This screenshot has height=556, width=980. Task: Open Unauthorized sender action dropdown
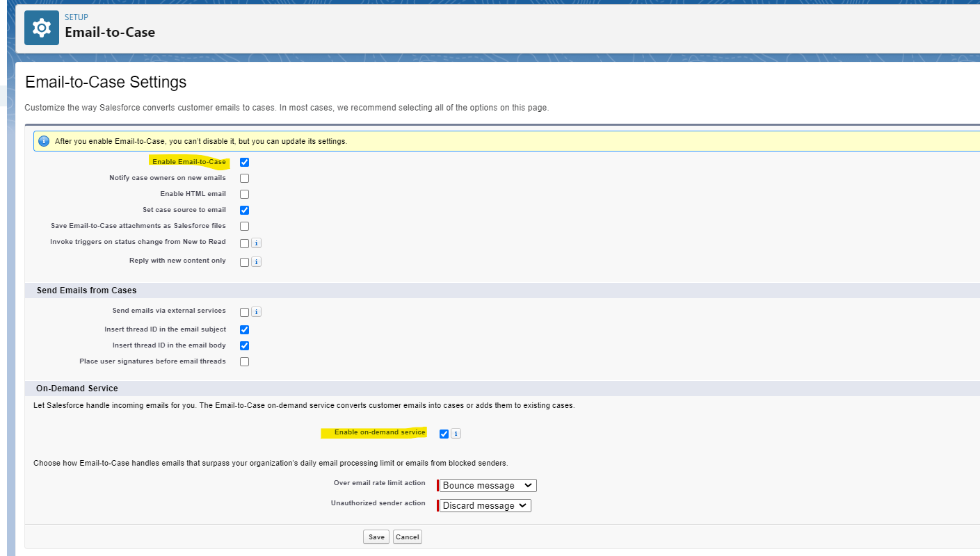pos(485,505)
